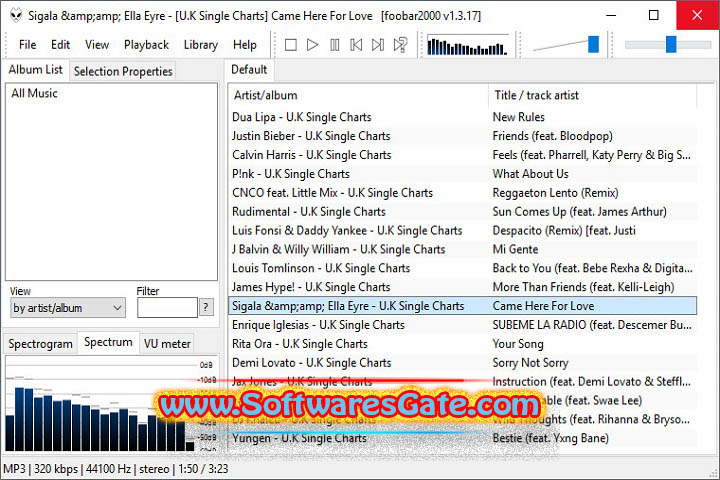Image resolution: width=720 pixels, height=480 pixels.
Task: Click the Random playback button
Action: tap(400, 45)
